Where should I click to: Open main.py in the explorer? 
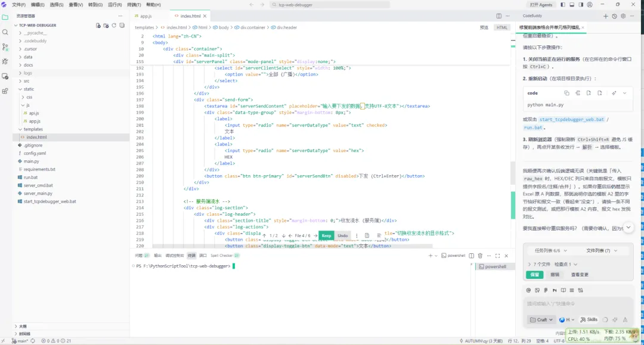[x=31, y=161]
